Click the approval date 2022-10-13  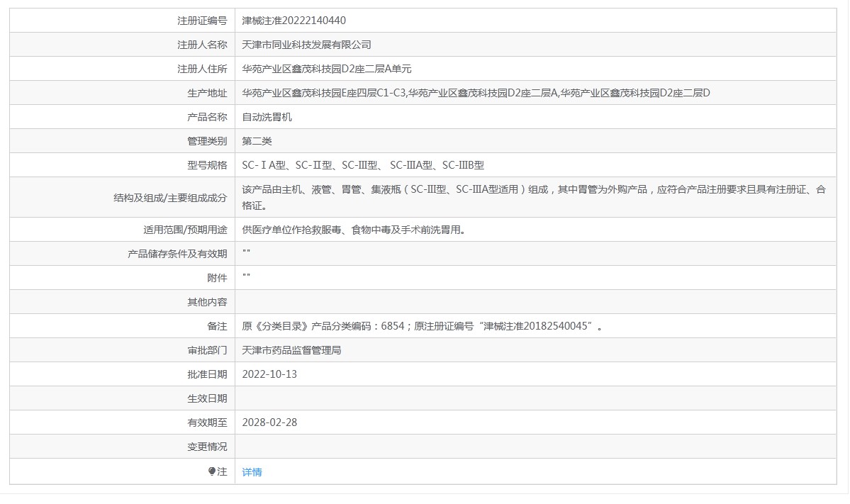tap(269, 374)
